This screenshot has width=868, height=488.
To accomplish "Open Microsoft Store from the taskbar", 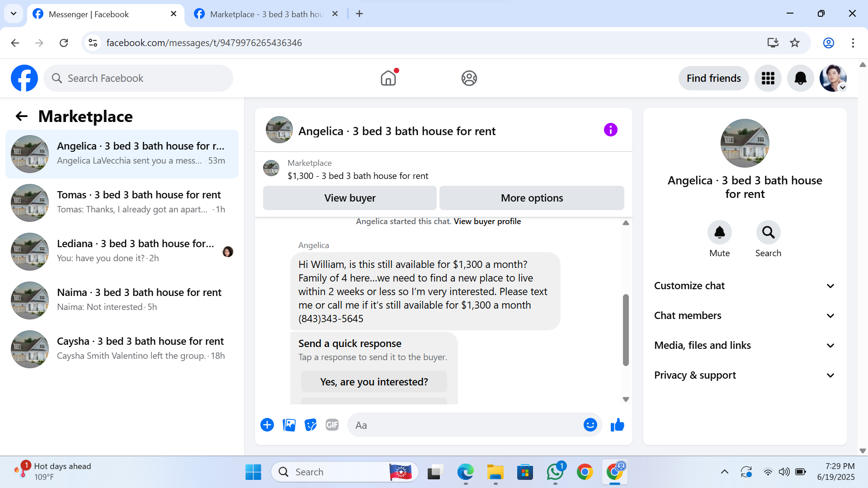I will (525, 472).
